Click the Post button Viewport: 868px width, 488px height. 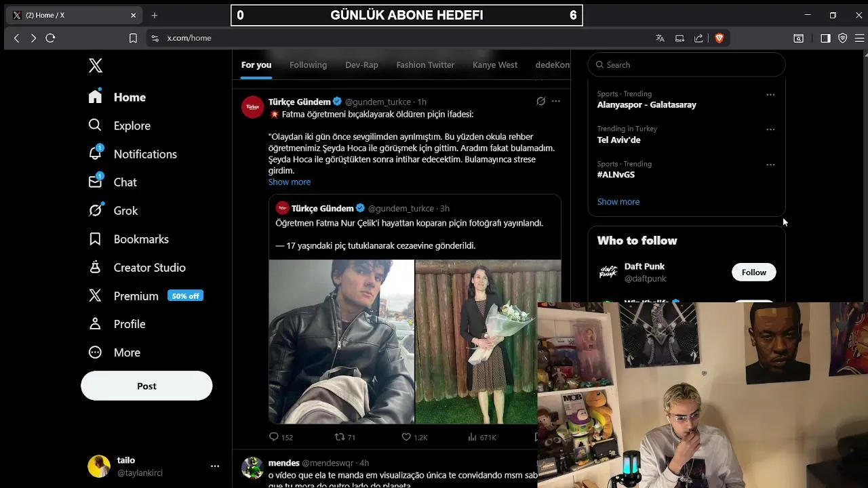coord(146,386)
